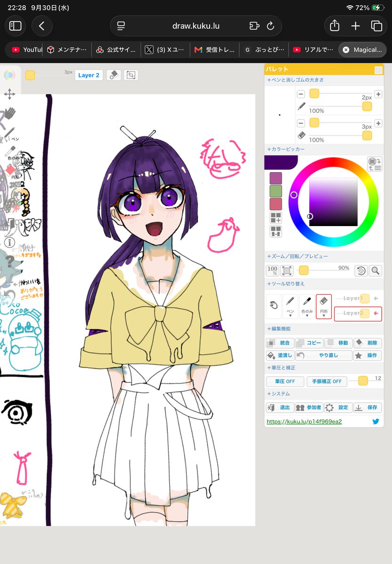Click the canvas transform icon in top toolbar
This screenshot has height=564, width=392.
(x=131, y=75)
